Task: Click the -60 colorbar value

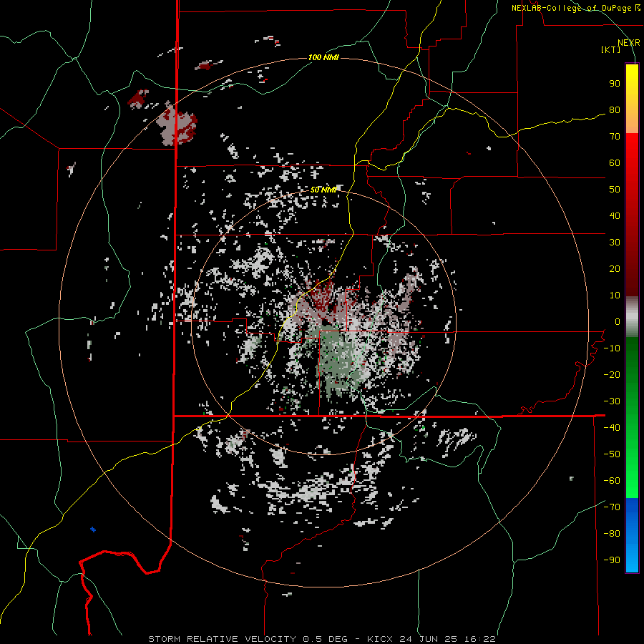Action: point(612,481)
